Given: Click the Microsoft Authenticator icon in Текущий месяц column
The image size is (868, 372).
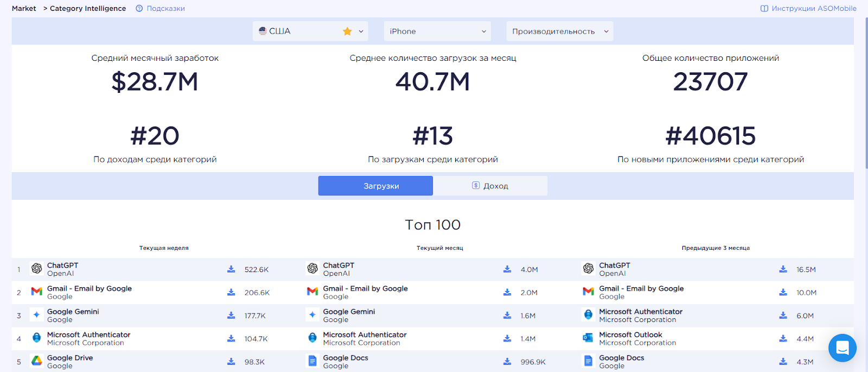Looking at the screenshot, I should pyautogui.click(x=312, y=338).
